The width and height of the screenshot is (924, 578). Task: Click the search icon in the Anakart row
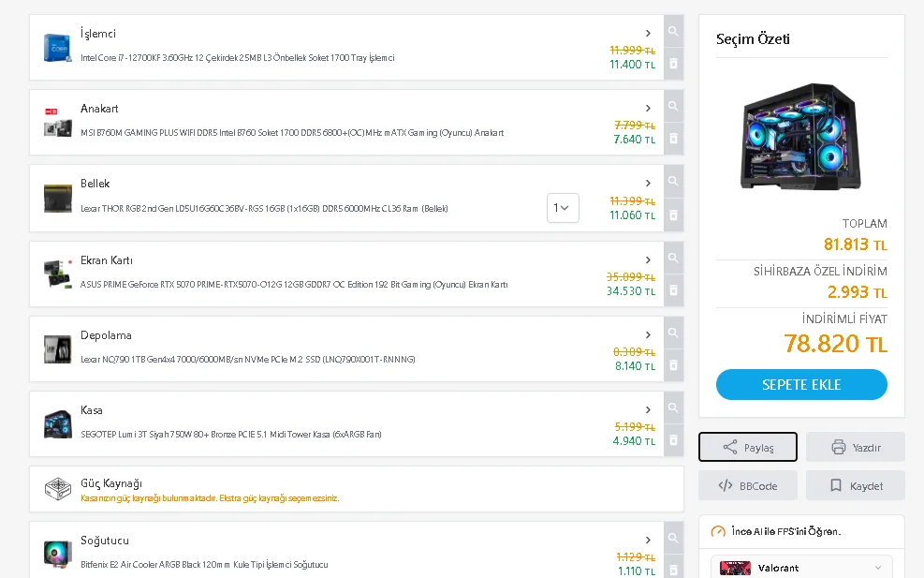pyautogui.click(x=673, y=106)
